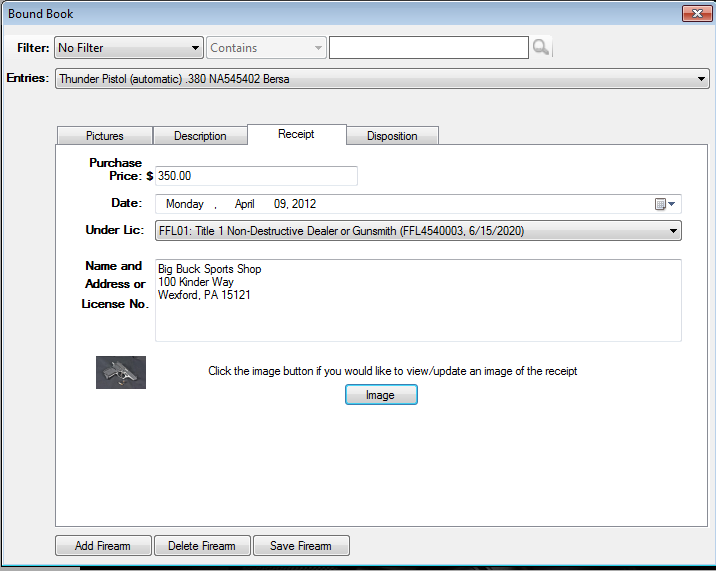
Task: Click the Wexford, PA 15121 line
Action: [204, 295]
